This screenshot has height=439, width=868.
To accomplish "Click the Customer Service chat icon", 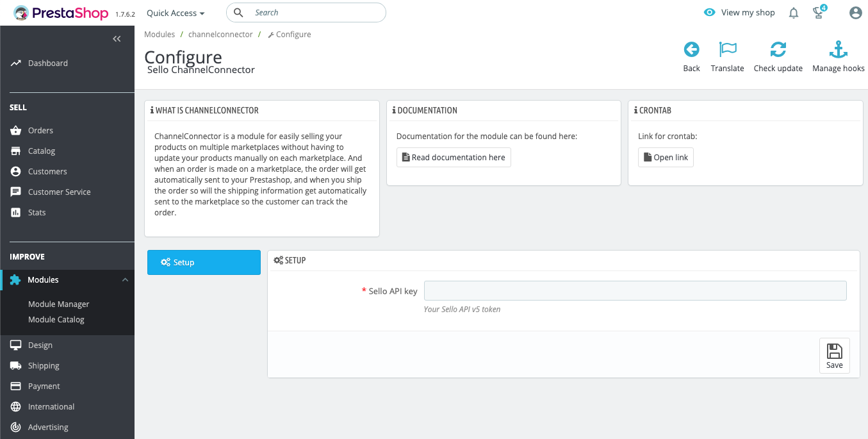I will click(15, 192).
